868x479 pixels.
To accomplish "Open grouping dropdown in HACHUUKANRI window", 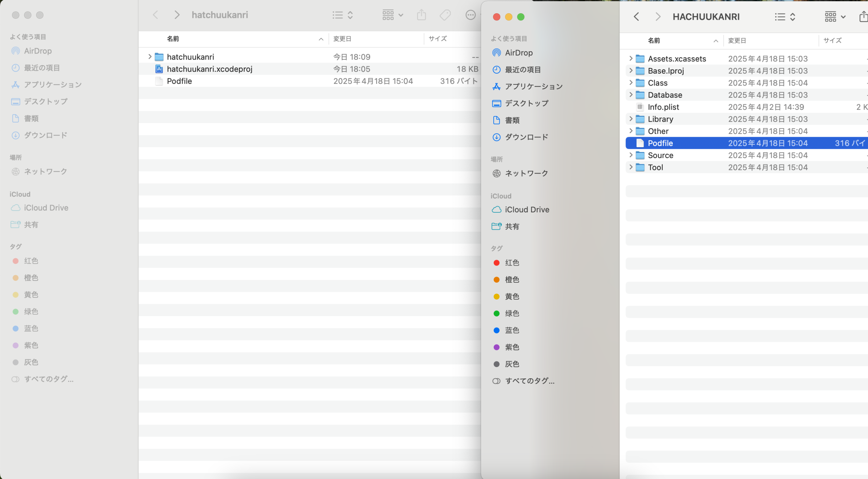I will click(x=835, y=17).
